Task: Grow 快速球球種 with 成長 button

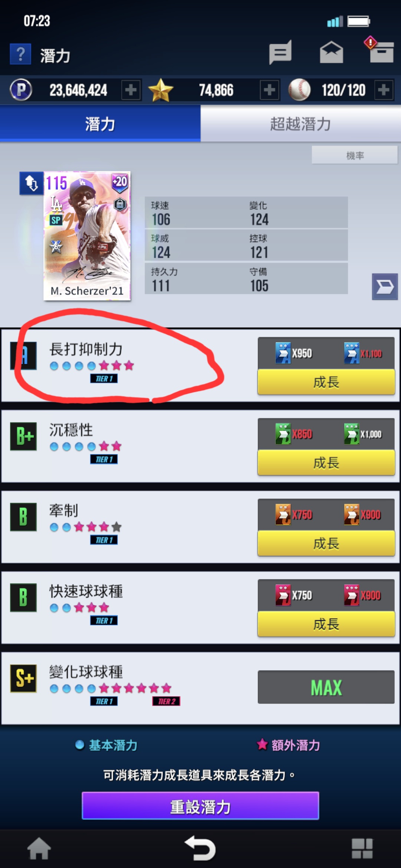Action: pyautogui.click(x=326, y=624)
